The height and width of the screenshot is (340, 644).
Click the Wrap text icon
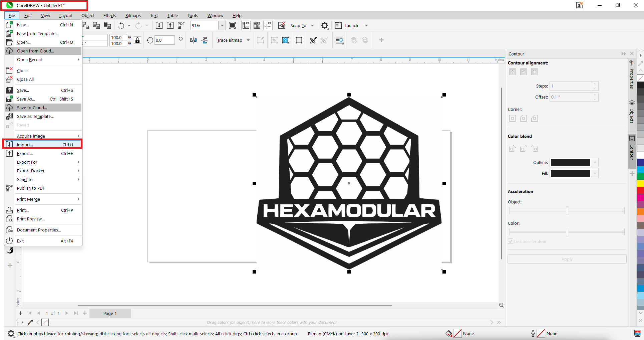(339, 40)
